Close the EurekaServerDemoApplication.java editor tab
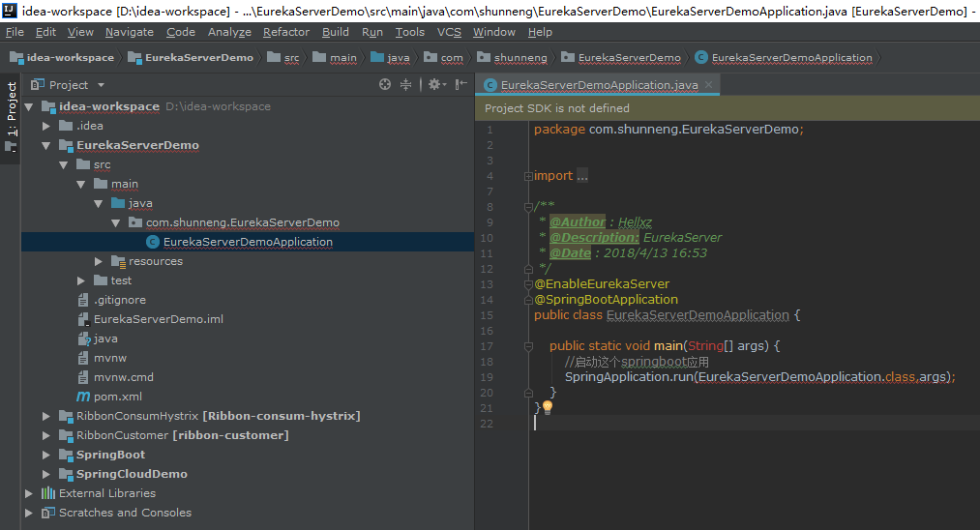The width and height of the screenshot is (980, 530). coord(709,85)
